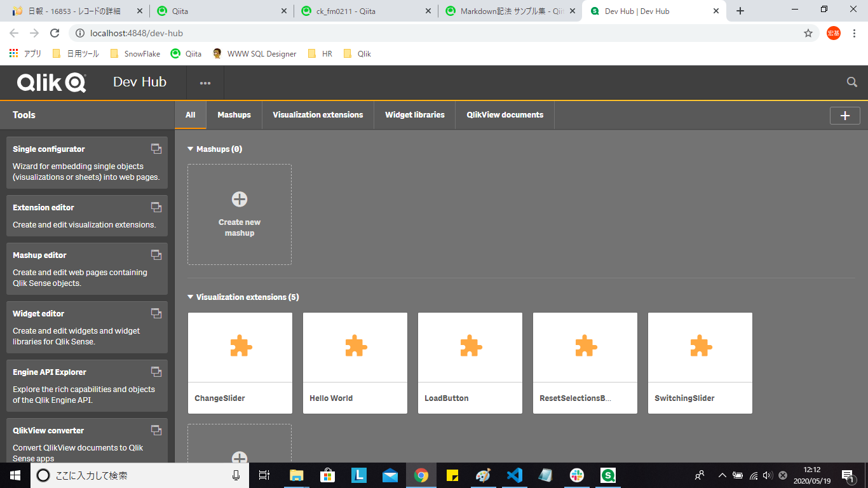868x488 pixels.
Task: Click plus icon in Create new mashup tile
Action: (x=240, y=199)
